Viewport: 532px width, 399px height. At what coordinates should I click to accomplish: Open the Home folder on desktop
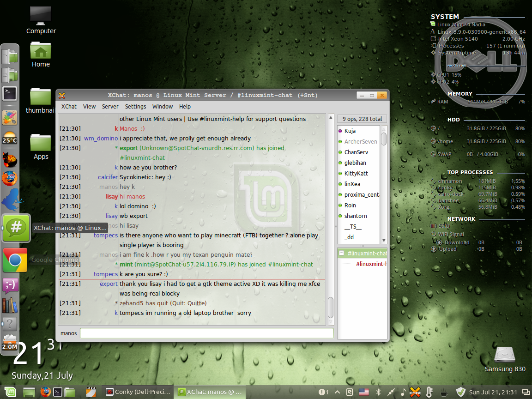pyautogui.click(x=41, y=54)
